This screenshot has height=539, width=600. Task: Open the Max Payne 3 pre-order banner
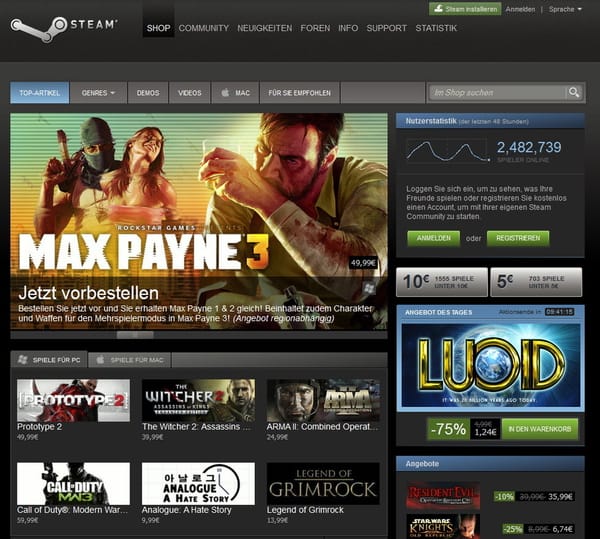click(x=199, y=221)
